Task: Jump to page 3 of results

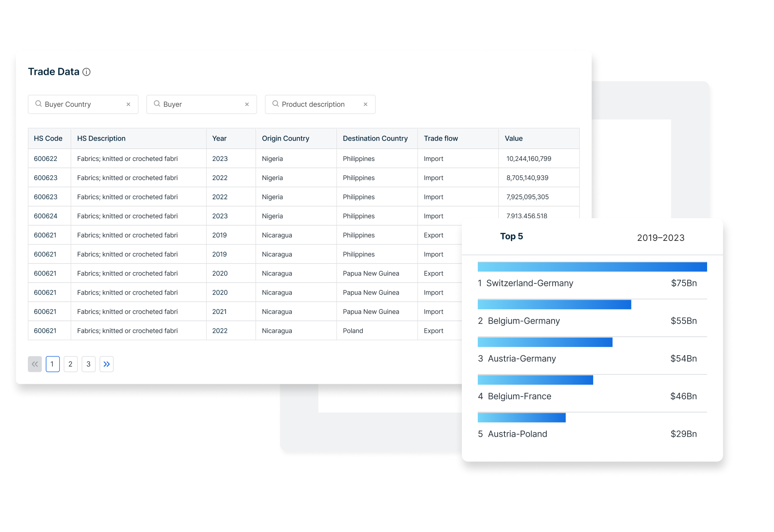Action: [x=88, y=364]
